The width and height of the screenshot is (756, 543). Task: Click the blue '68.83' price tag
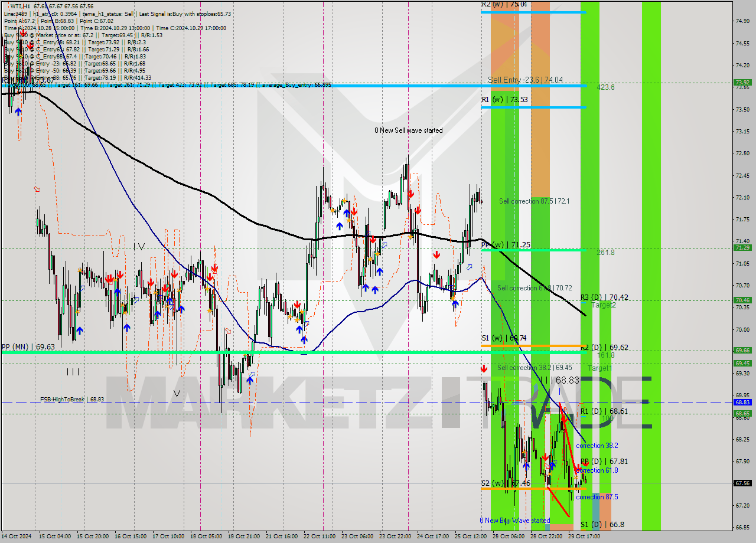[x=742, y=402]
